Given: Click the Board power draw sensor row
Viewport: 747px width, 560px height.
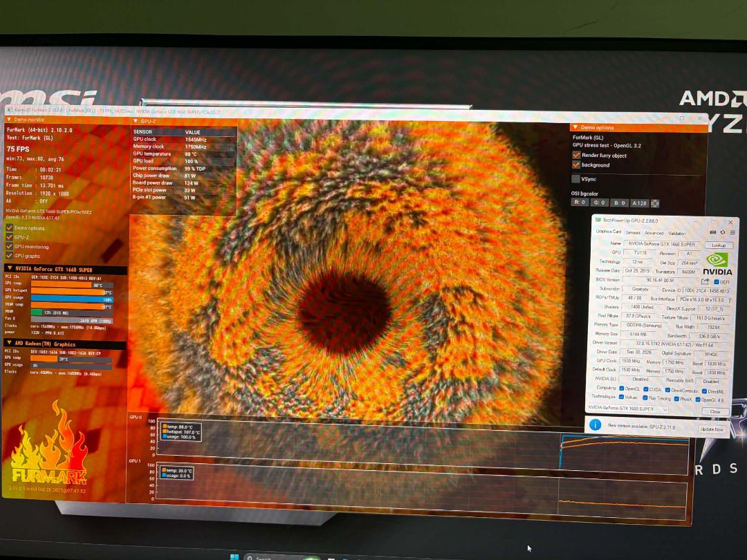Looking at the screenshot, I should coord(184,183).
